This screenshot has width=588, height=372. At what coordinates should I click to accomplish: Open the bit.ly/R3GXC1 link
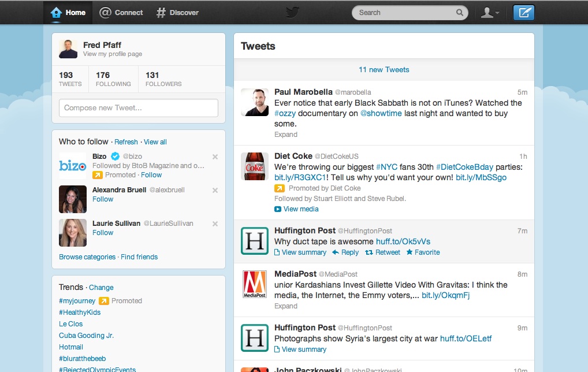(300, 177)
